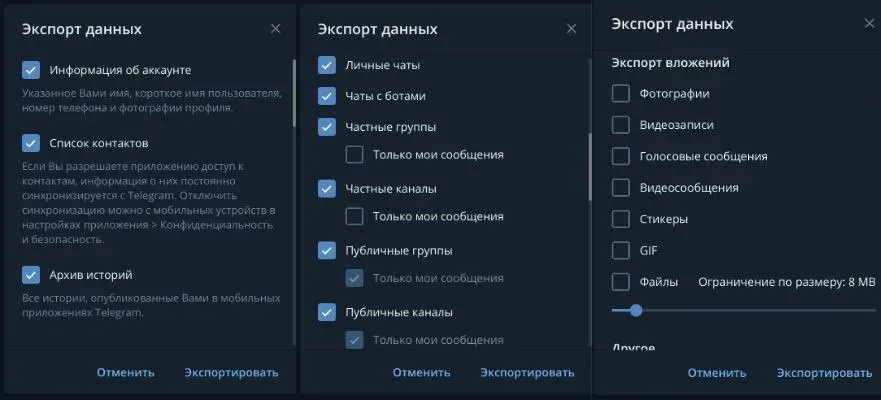Toggle "Список контактов" checkbox
This screenshot has width=881, height=400.
click(31, 143)
